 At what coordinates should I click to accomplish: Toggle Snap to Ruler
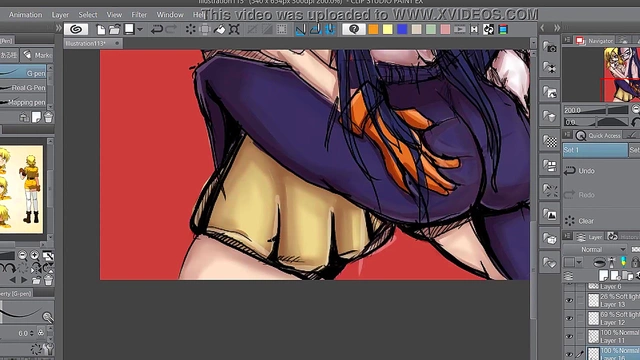[x=300, y=29]
